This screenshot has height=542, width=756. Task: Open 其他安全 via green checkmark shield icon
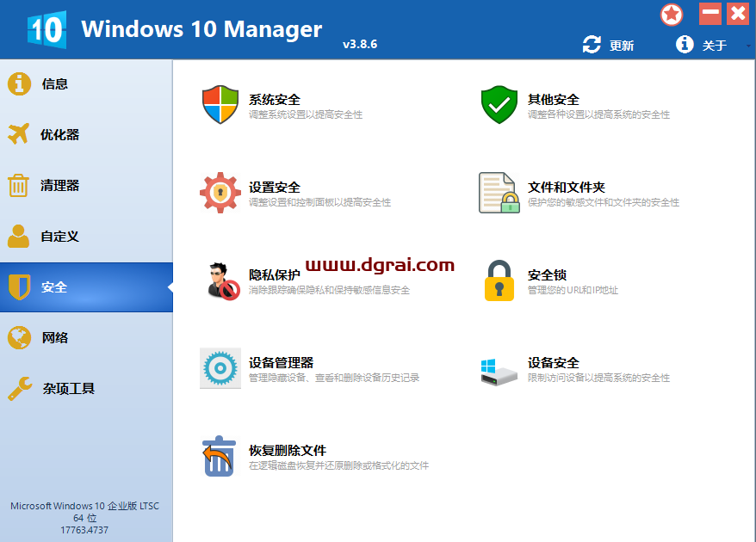pyautogui.click(x=499, y=105)
